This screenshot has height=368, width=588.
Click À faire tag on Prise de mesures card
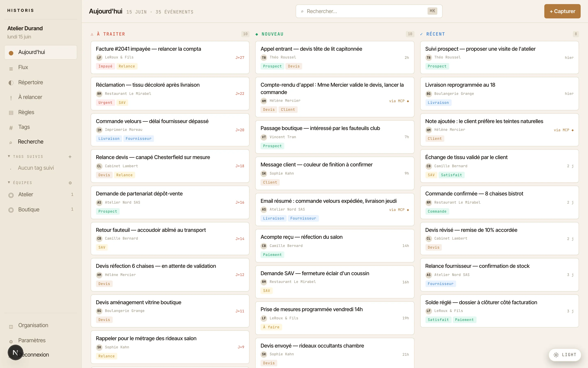[x=271, y=327]
